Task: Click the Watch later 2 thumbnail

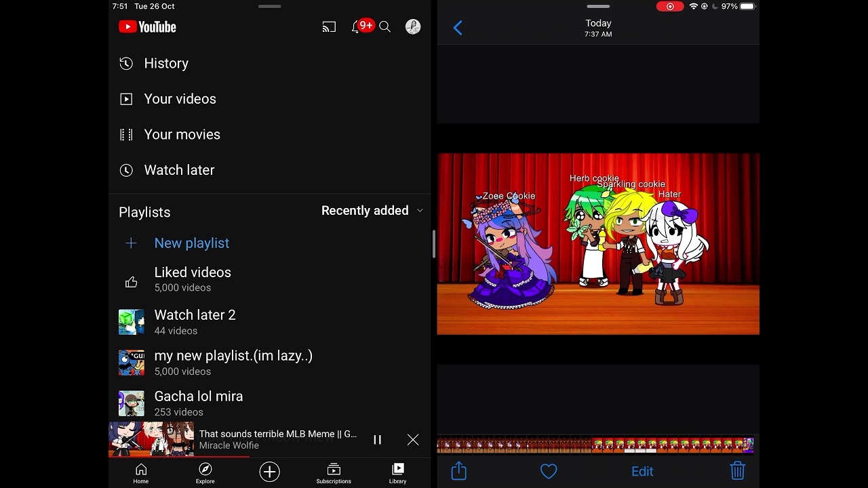Action: pyautogui.click(x=132, y=322)
